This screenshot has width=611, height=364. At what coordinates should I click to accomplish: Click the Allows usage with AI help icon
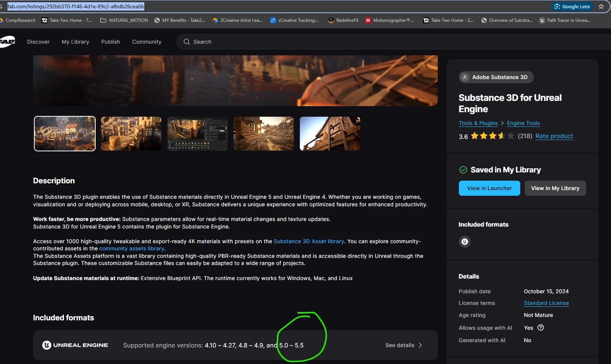click(541, 327)
